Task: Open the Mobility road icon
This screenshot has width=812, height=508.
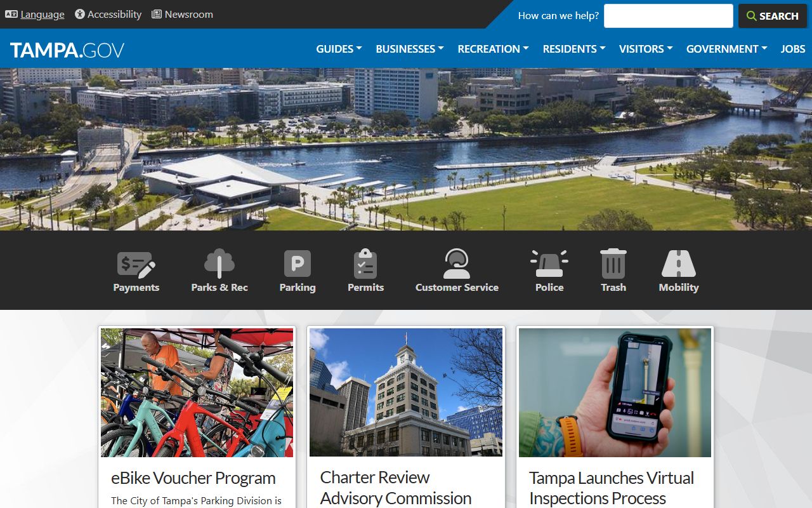Action: (679, 264)
